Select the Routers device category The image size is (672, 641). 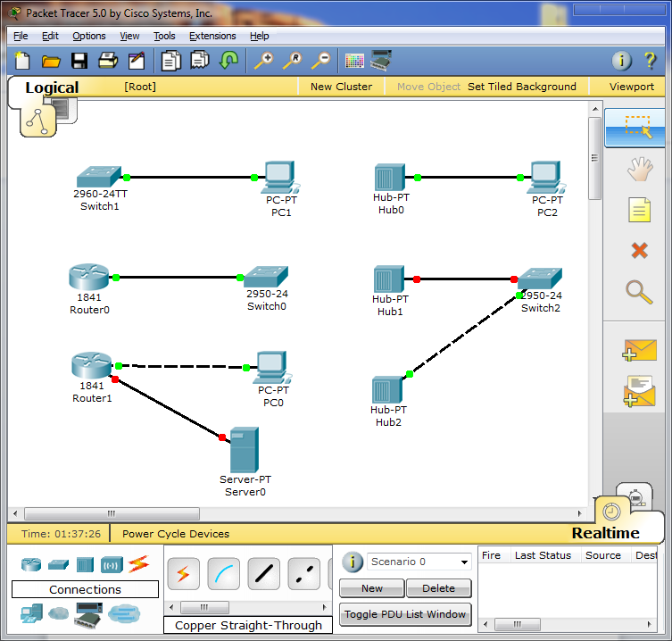pyautogui.click(x=31, y=565)
